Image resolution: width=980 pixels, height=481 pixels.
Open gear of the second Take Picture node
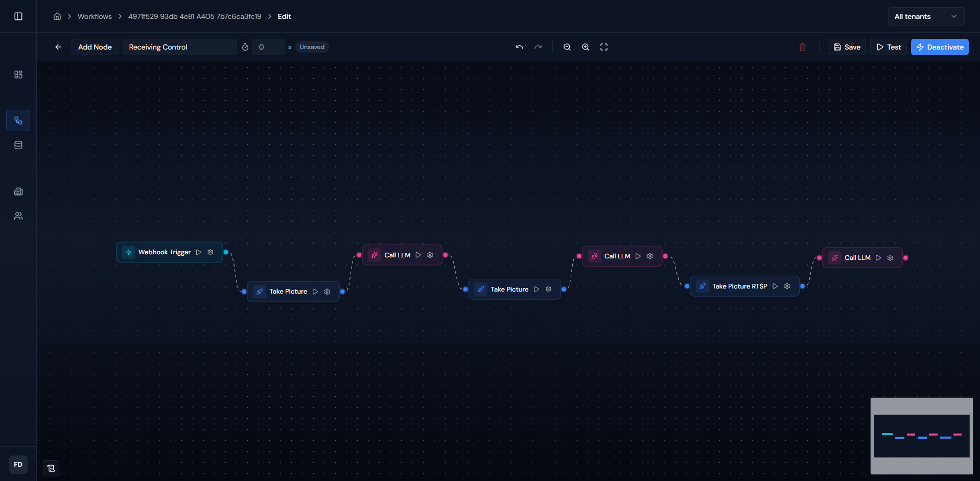point(549,290)
